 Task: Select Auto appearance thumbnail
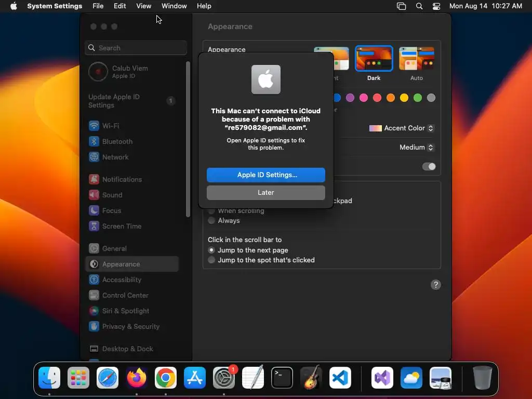(x=417, y=58)
